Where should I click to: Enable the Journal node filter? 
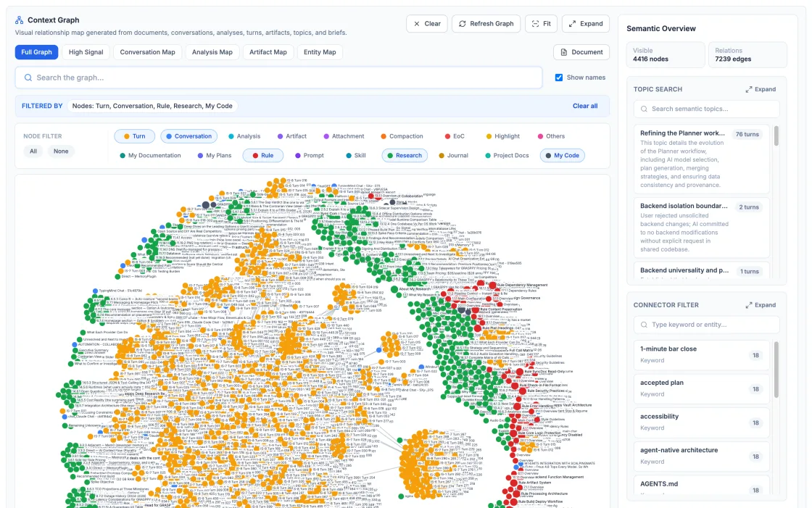tap(453, 155)
